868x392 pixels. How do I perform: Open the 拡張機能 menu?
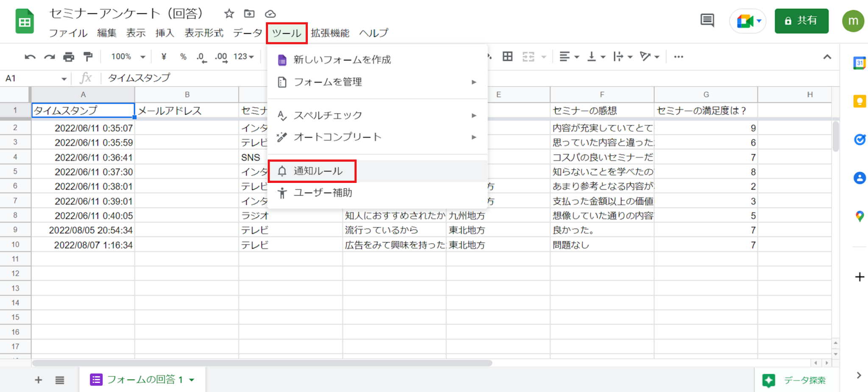click(x=330, y=33)
